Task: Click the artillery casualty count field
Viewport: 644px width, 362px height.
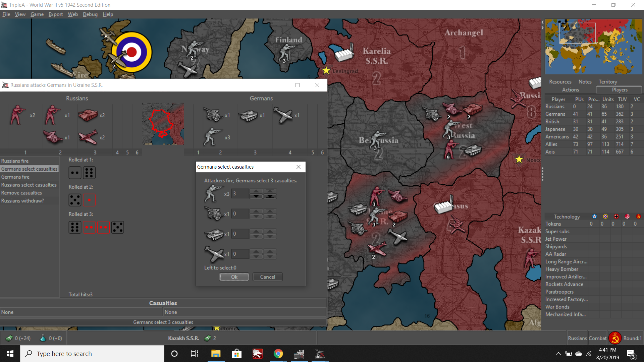Action: [240, 214]
